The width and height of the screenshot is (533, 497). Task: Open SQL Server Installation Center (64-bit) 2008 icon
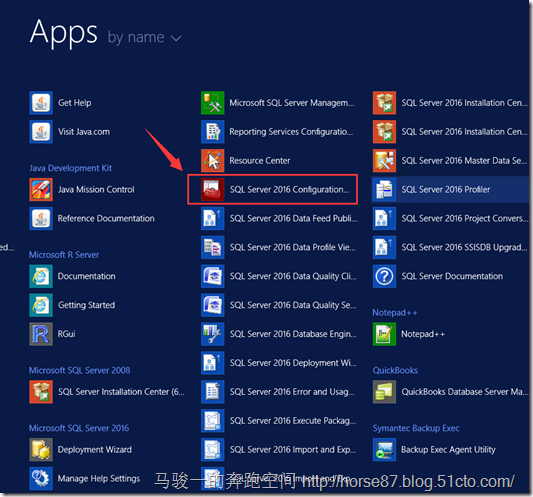41,392
